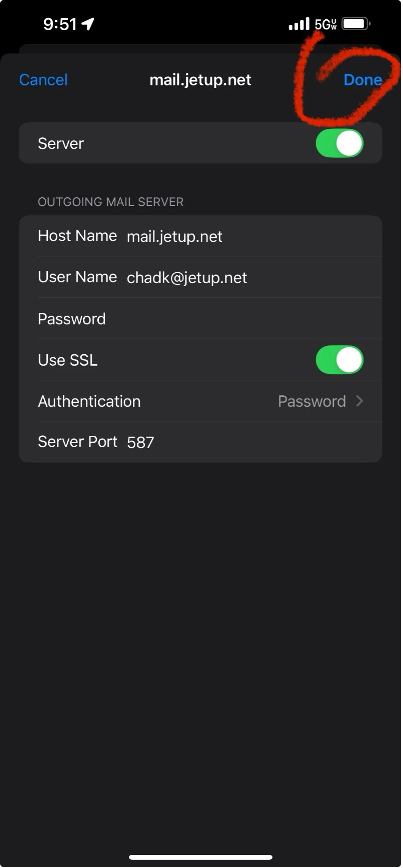Tap the Authentication chevron arrow
Image resolution: width=403 pixels, height=868 pixels.
tap(360, 401)
